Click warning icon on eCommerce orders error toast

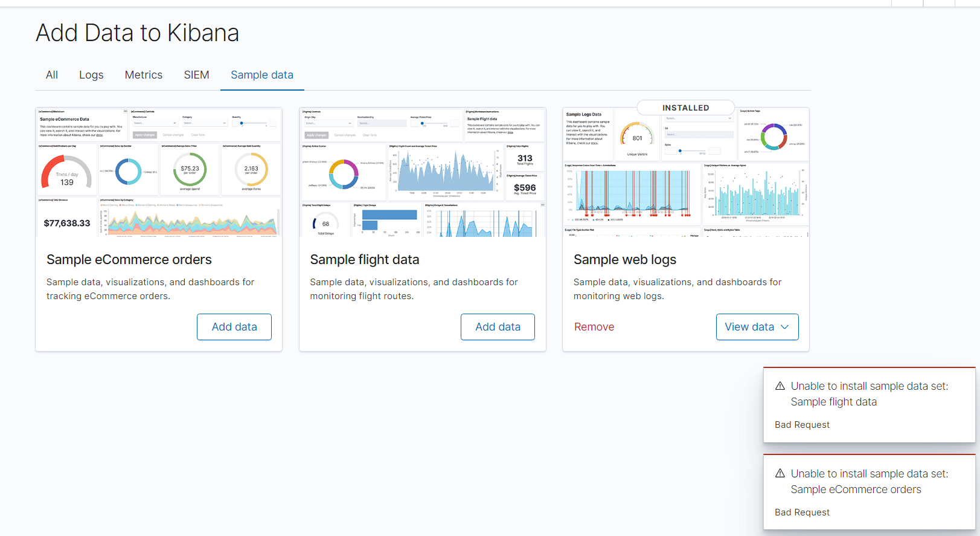pyautogui.click(x=780, y=474)
